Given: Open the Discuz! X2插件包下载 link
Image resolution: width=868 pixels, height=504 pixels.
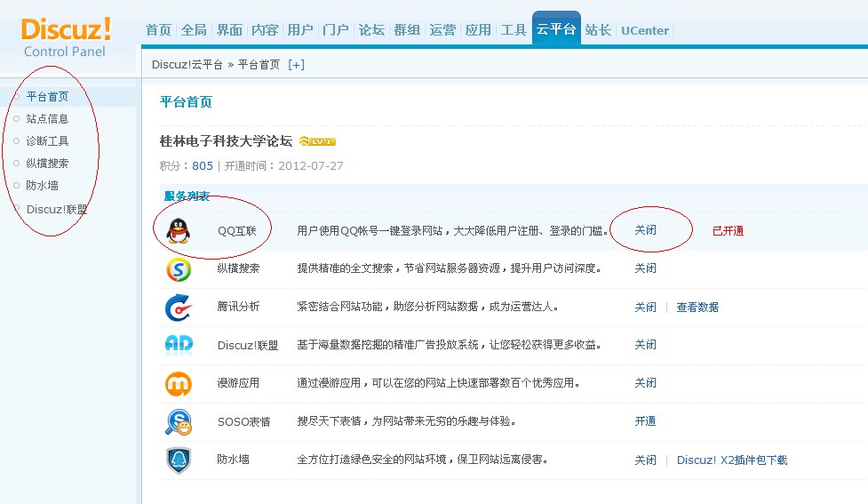Looking at the screenshot, I should tap(732, 460).
